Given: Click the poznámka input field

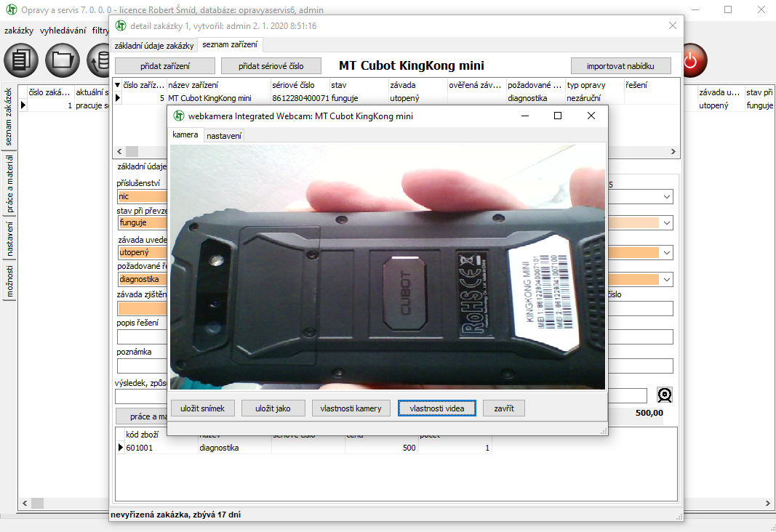Looking at the screenshot, I should tap(143, 366).
